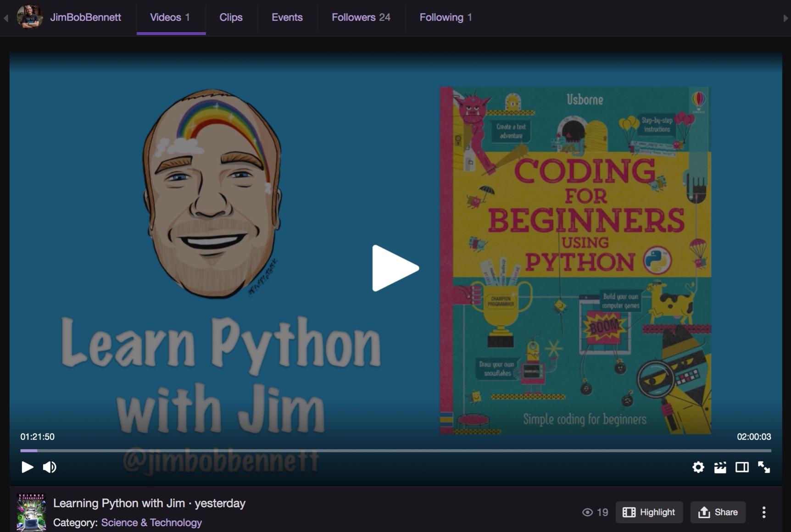Image resolution: width=791 pixels, height=532 pixels.
Task: Enable theatre mode from the player controls
Action: 742,467
